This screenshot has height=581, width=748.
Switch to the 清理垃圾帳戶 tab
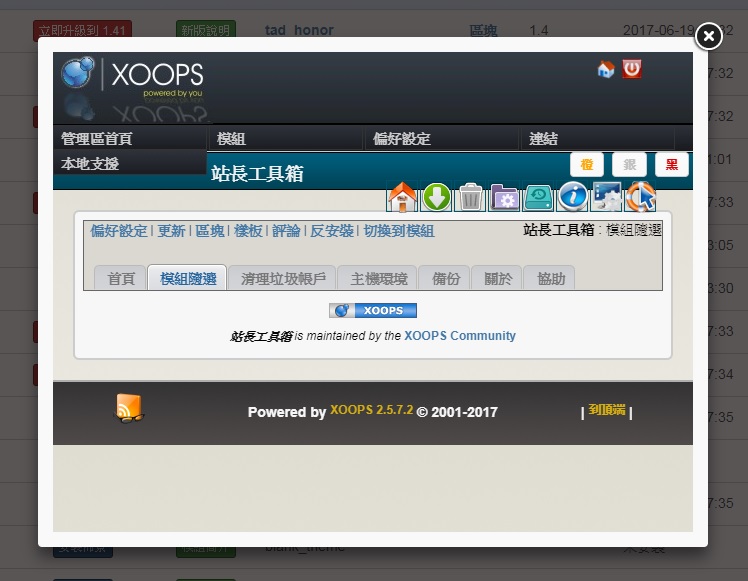[x=283, y=278]
